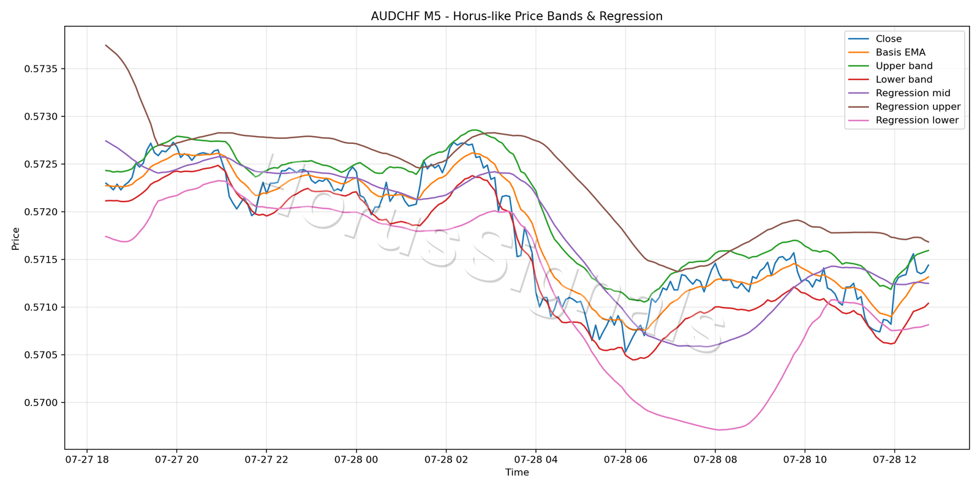Select the 'Close' legend entry
The image size is (980, 490).
[889, 39]
